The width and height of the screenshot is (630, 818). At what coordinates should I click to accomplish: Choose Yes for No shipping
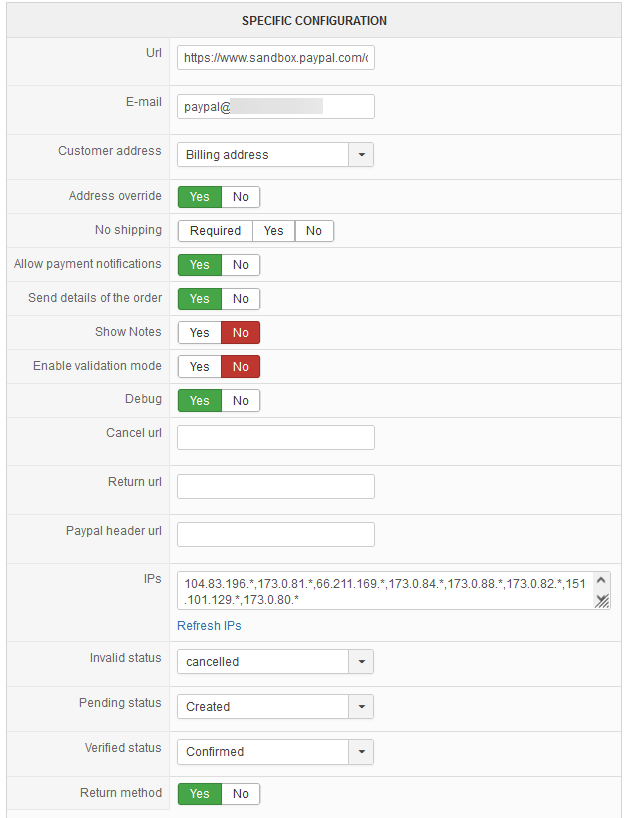pyautogui.click(x=273, y=231)
